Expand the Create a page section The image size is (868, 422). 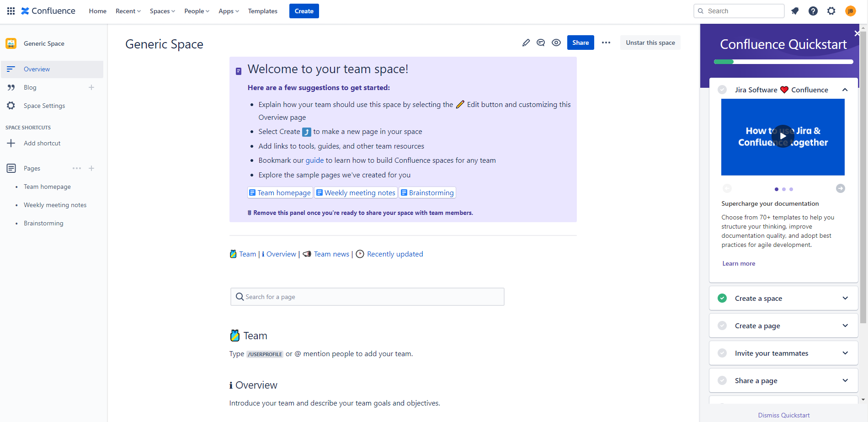(x=845, y=325)
